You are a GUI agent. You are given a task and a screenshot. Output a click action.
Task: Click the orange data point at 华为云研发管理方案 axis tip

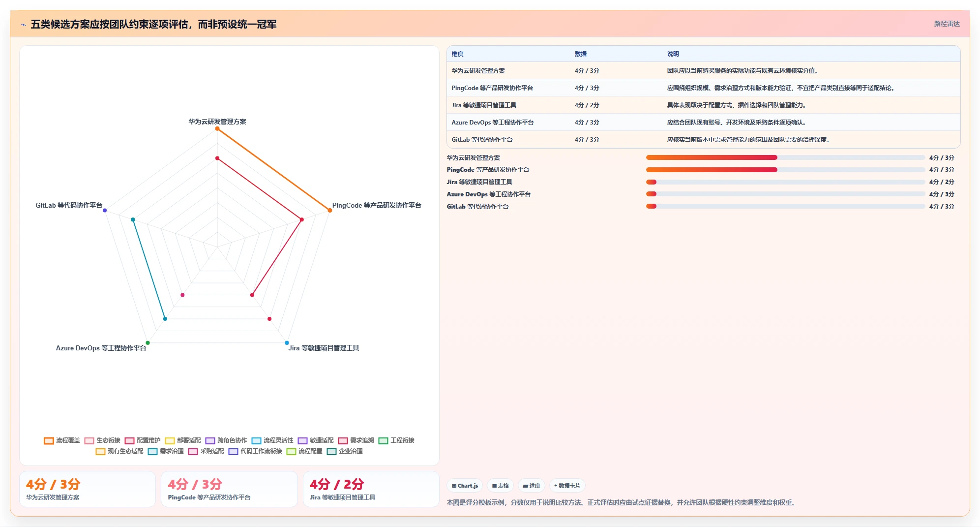[x=217, y=128]
